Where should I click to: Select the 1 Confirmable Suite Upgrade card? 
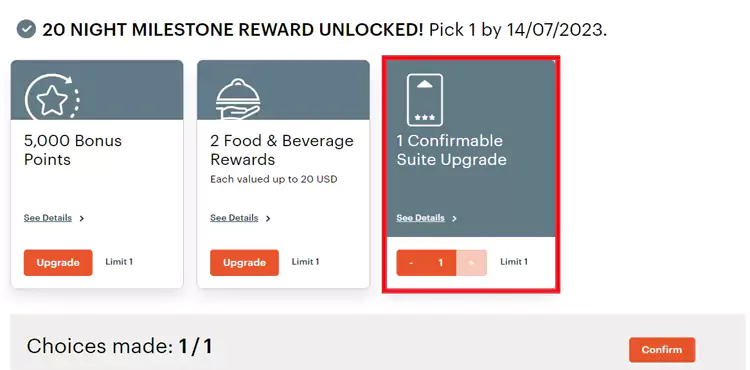[x=471, y=174]
